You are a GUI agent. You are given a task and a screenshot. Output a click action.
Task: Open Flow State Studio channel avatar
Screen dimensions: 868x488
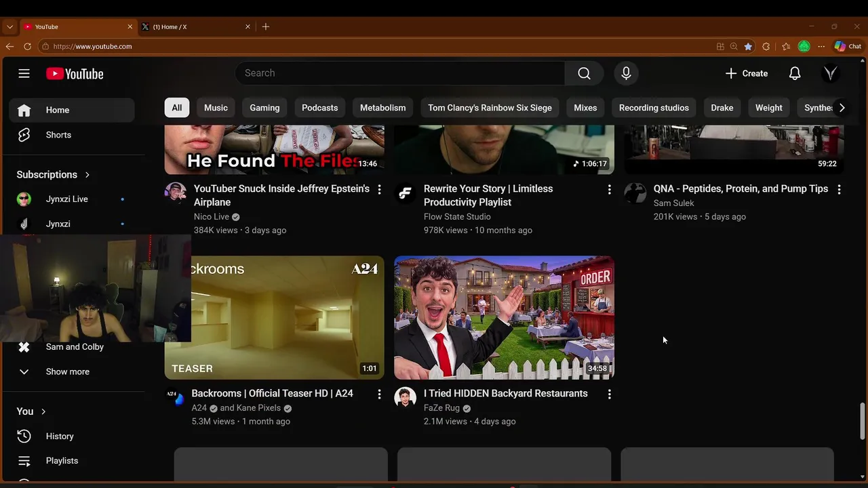coord(405,192)
